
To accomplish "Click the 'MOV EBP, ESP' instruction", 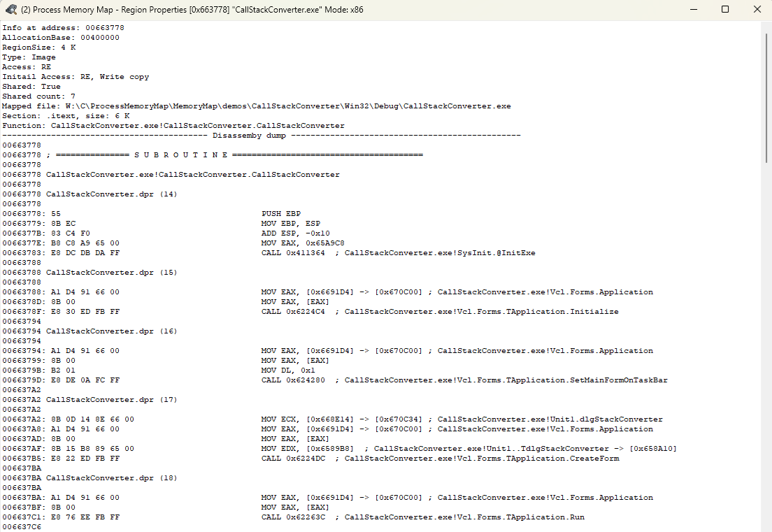I will click(290, 224).
